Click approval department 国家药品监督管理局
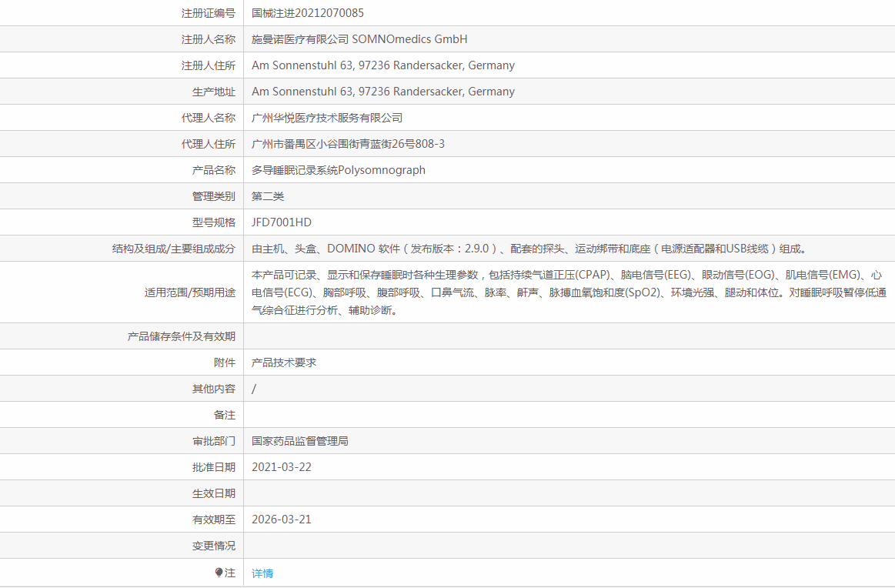 pyautogui.click(x=299, y=441)
